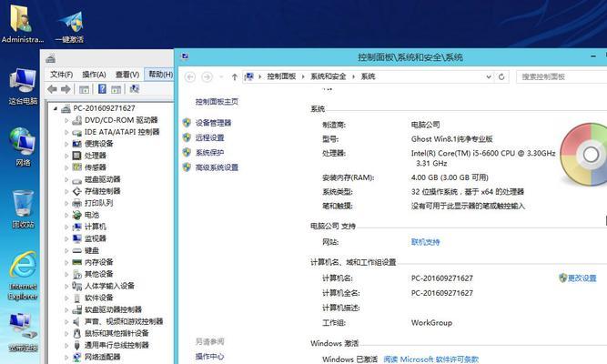Open the 这台电脑 desktop icon
This screenshot has width=607, height=364.
(23, 86)
